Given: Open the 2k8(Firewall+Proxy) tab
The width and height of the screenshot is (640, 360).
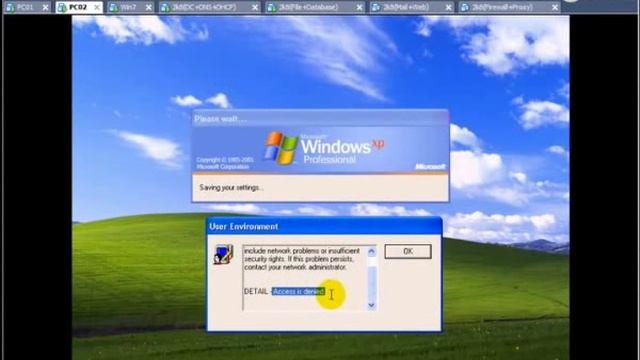Looking at the screenshot, I should click(x=509, y=7).
